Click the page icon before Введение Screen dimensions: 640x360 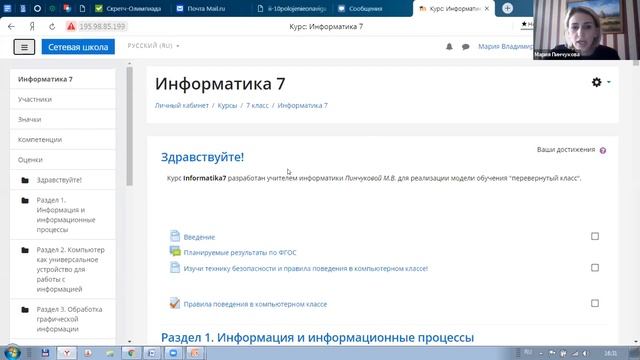tap(175, 236)
